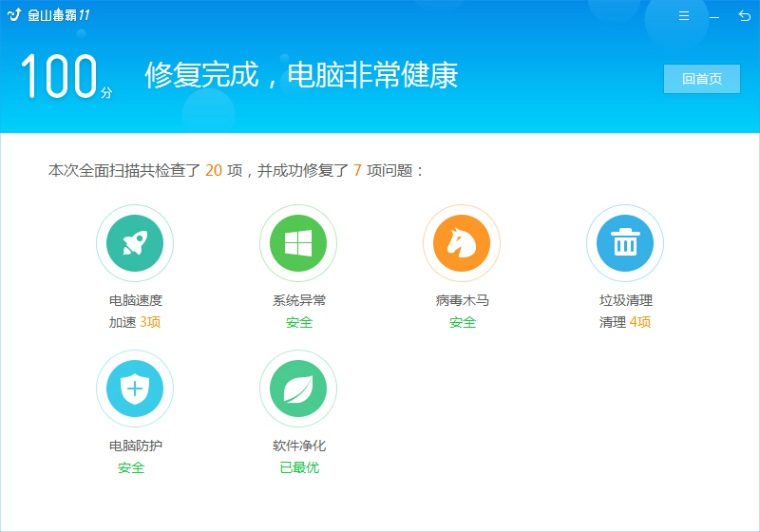Click the back arrow icon in title bar
This screenshot has width=760, height=532.
click(x=744, y=16)
